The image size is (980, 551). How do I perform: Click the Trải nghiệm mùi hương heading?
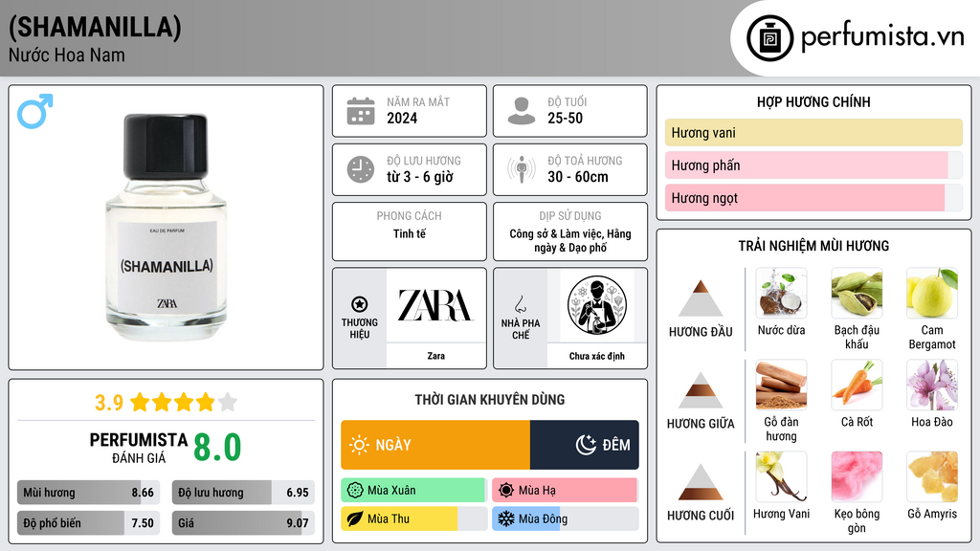point(813,246)
